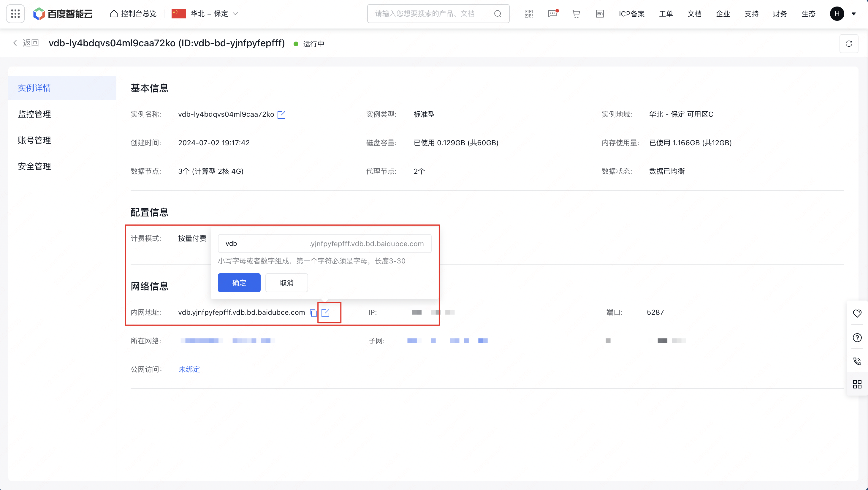Click data nodes value 3个 (计算型 2核 4G)

[211, 171]
